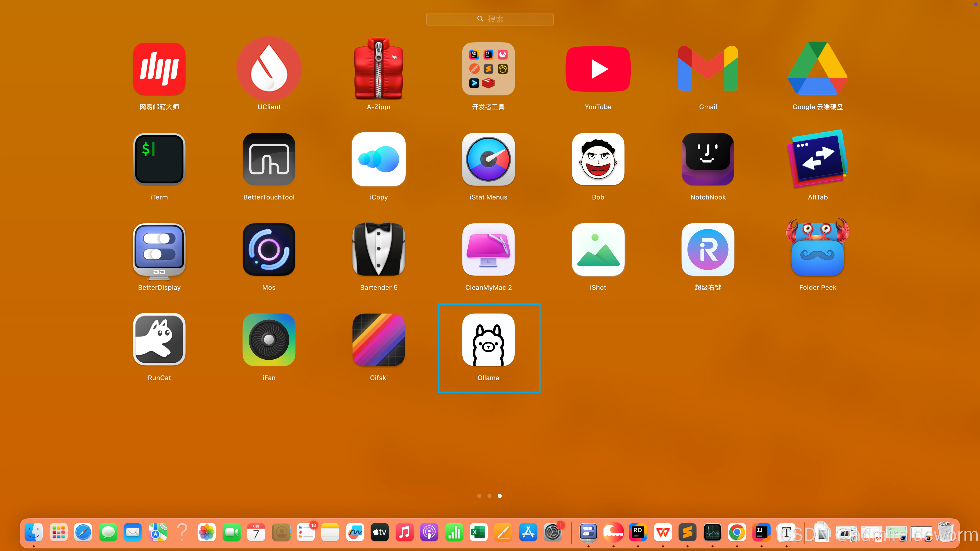Open Rider (RD) from the Dock
The width and height of the screenshot is (980, 551).
[x=638, y=532]
